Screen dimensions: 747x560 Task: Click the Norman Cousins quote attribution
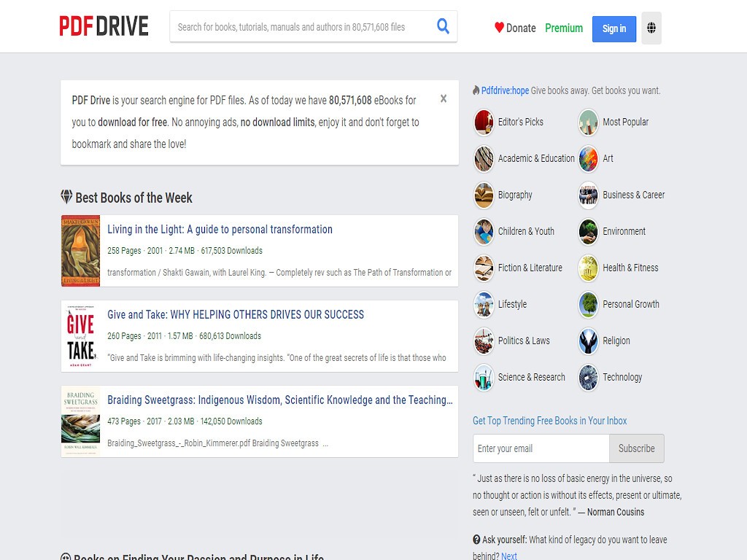coord(616,513)
